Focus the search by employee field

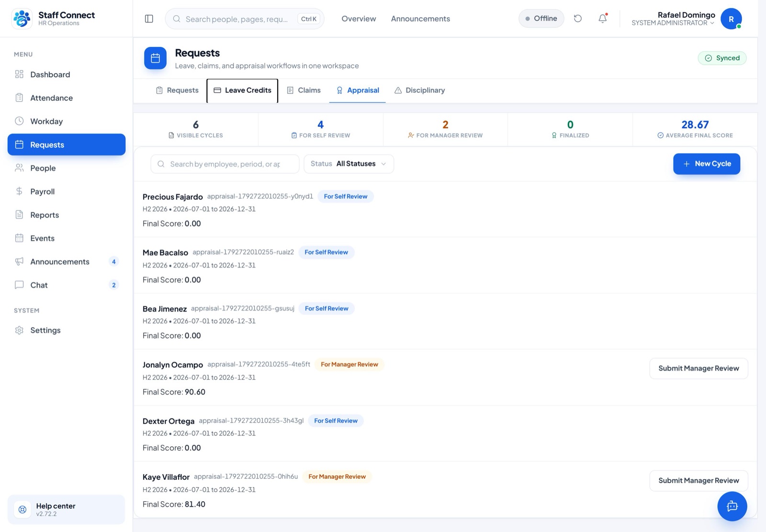(225, 164)
